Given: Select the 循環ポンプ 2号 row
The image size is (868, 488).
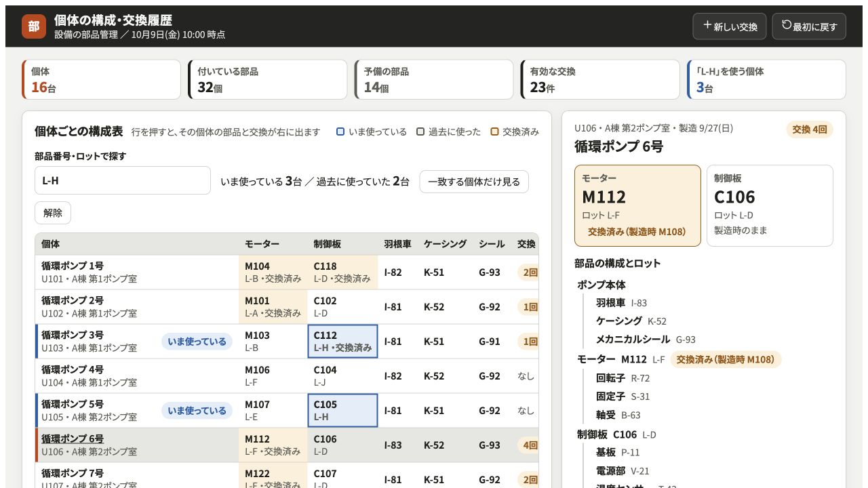Looking at the screenshot, I should tap(287, 307).
